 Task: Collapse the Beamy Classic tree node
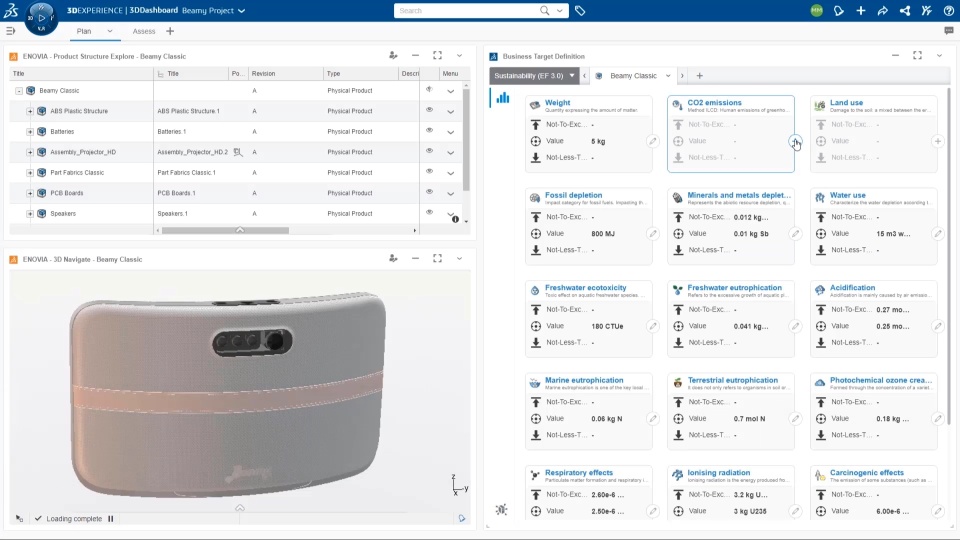pos(19,91)
